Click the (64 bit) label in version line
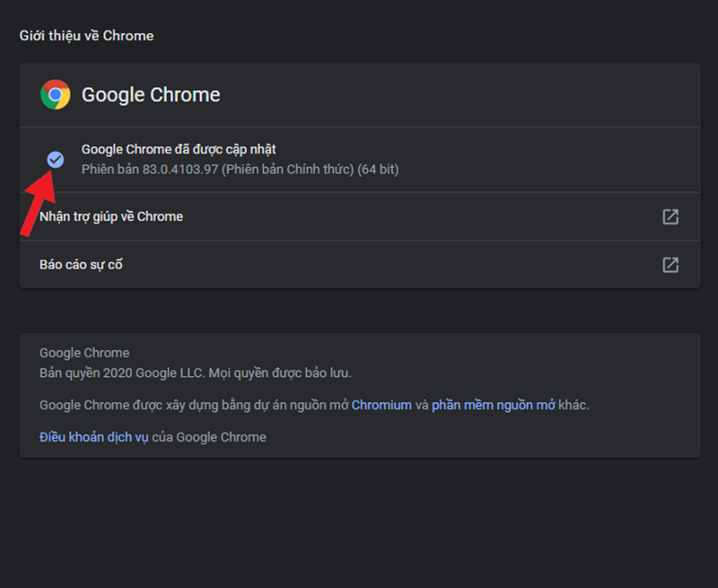The height and width of the screenshot is (588, 718). point(378,170)
